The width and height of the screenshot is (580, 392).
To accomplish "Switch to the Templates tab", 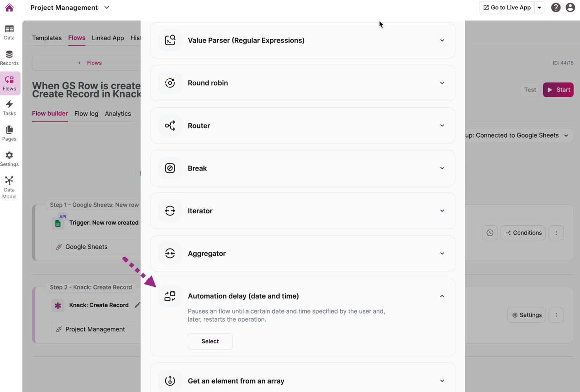I will pyautogui.click(x=47, y=38).
